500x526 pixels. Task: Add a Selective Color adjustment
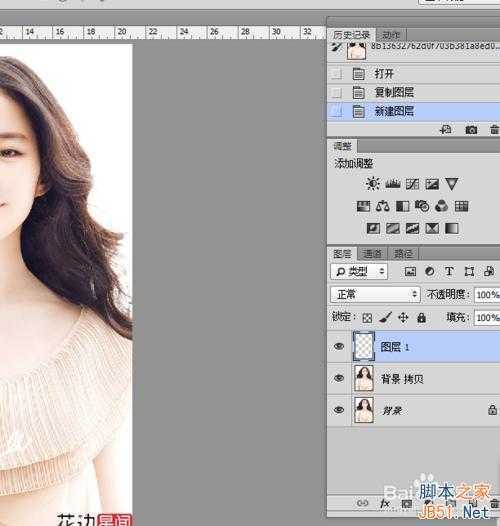(432, 228)
